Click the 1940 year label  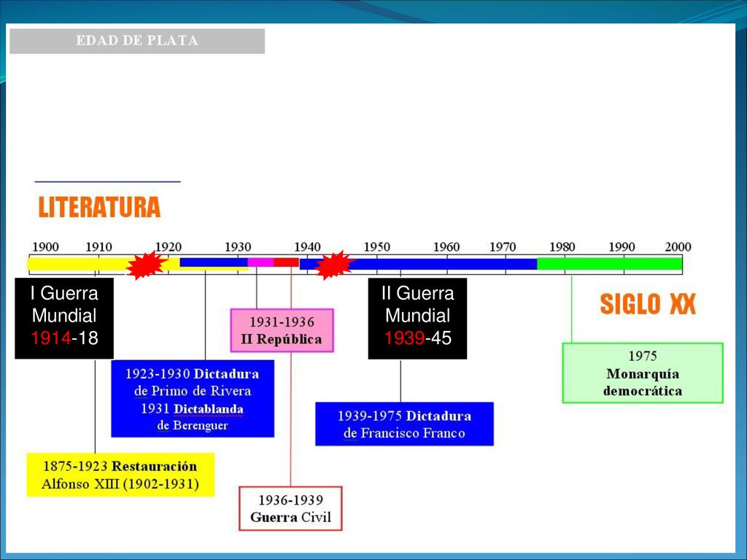[307, 246]
